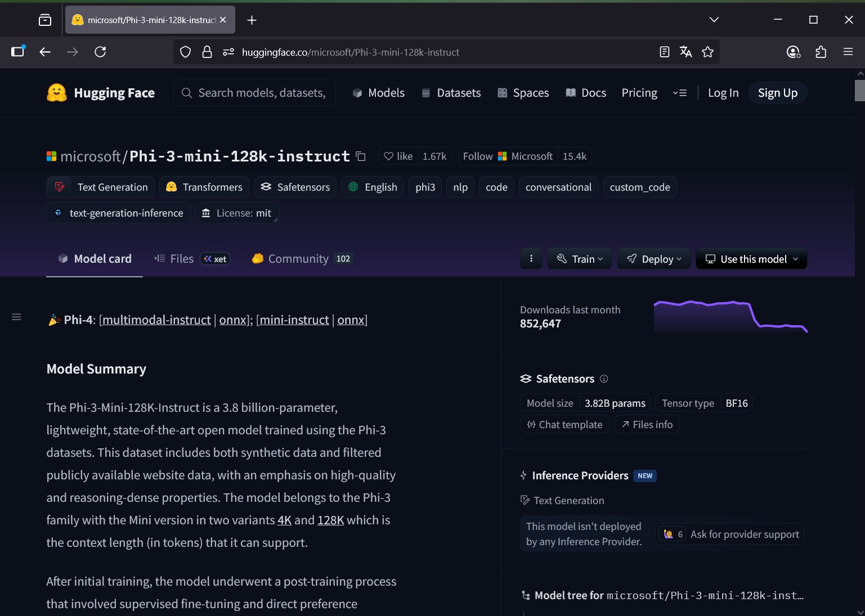This screenshot has height=616, width=865.
Task: Open the multimodal-instruct link
Action: 156,320
